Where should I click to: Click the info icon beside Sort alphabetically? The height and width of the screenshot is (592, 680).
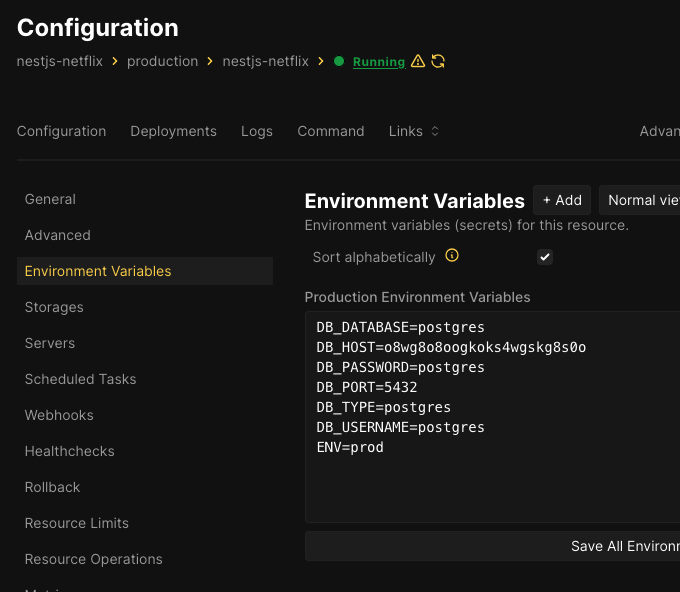tap(452, 256)
